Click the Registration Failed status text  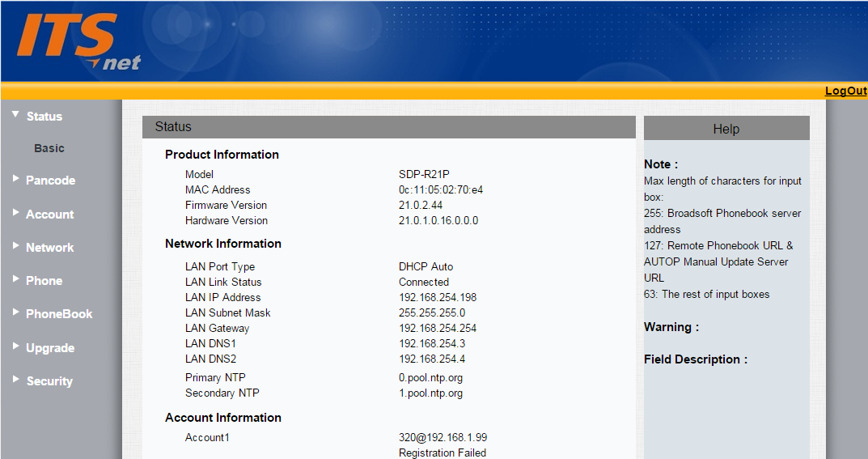click(x=442, y=453)
